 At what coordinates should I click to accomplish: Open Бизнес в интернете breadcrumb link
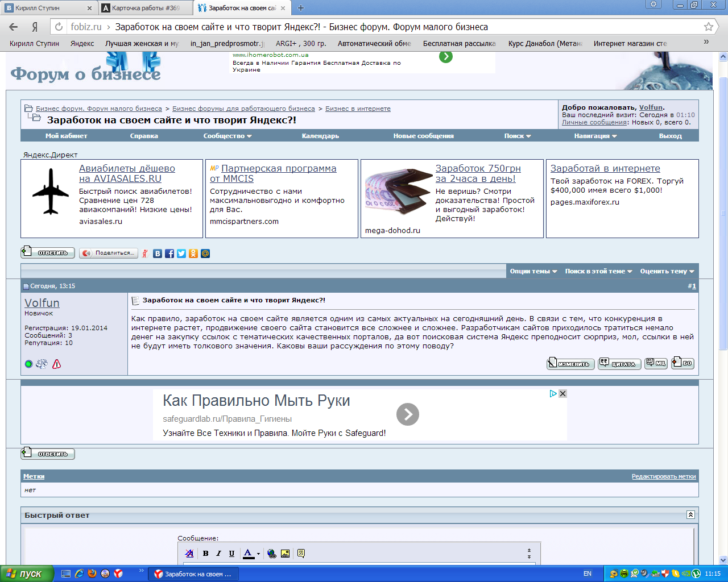click(x=358, y=109)
